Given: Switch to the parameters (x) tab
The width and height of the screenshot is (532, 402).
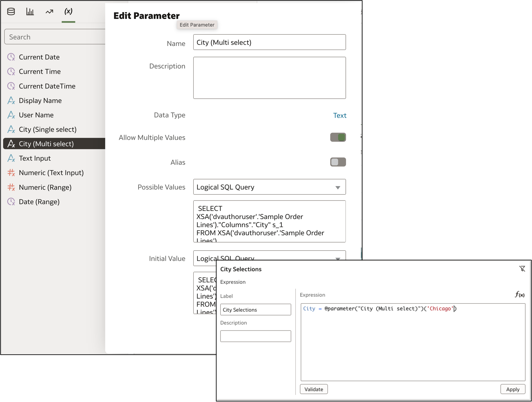Looking at the screenshot, I should 68,11.
